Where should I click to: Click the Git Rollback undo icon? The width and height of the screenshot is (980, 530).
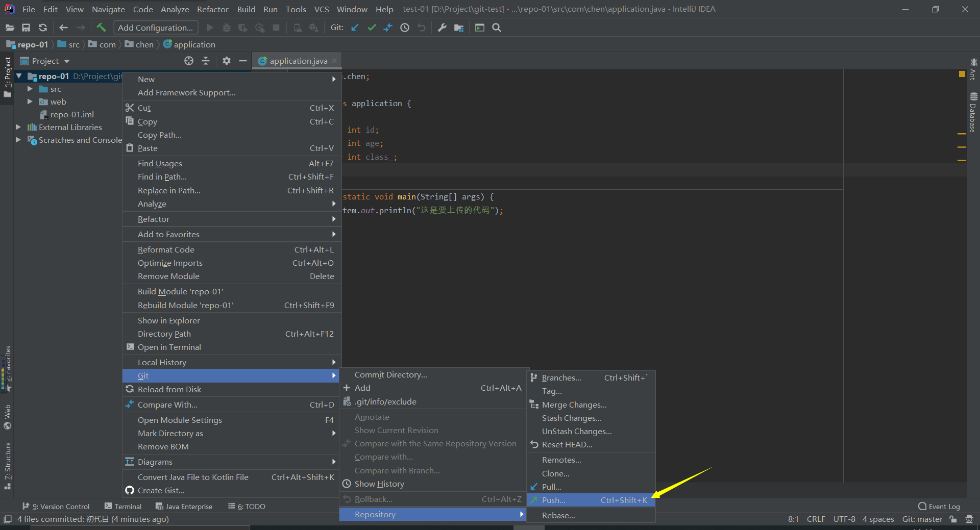[x=422, y=28]
